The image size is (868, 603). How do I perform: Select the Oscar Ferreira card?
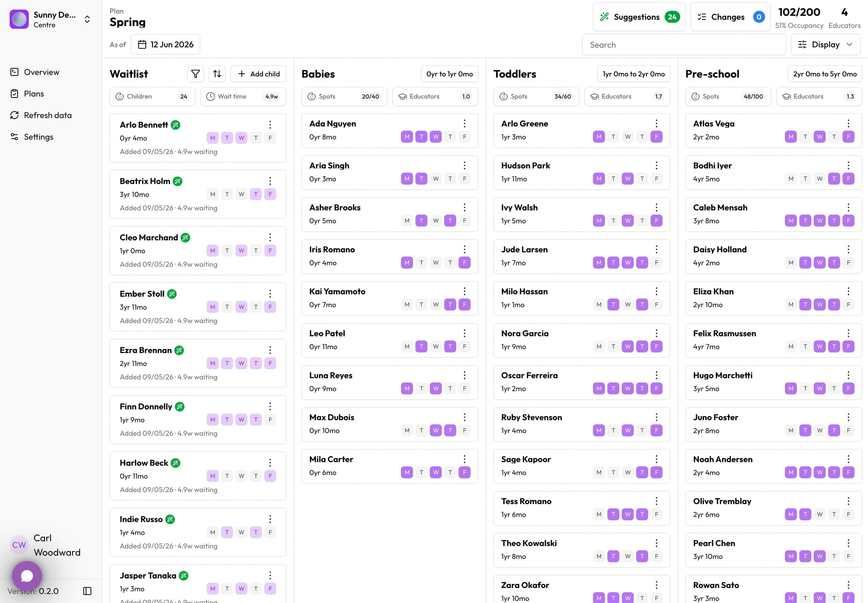pos(582,382)
